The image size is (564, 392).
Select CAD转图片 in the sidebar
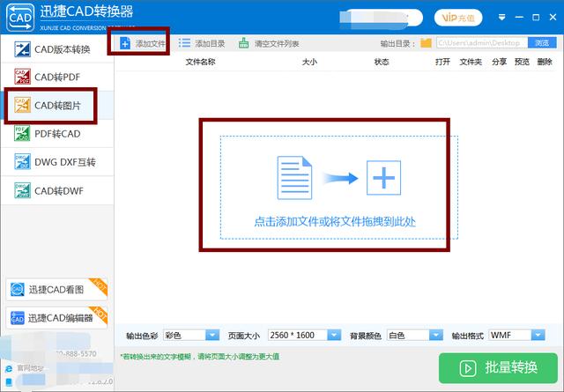tap(57, 105)
